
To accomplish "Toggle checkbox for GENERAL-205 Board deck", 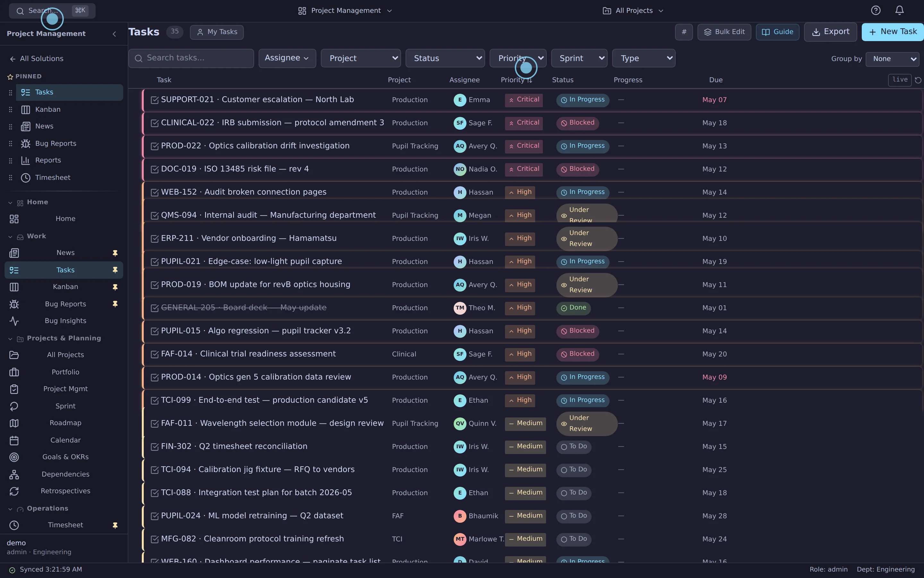I will (155, 308).
